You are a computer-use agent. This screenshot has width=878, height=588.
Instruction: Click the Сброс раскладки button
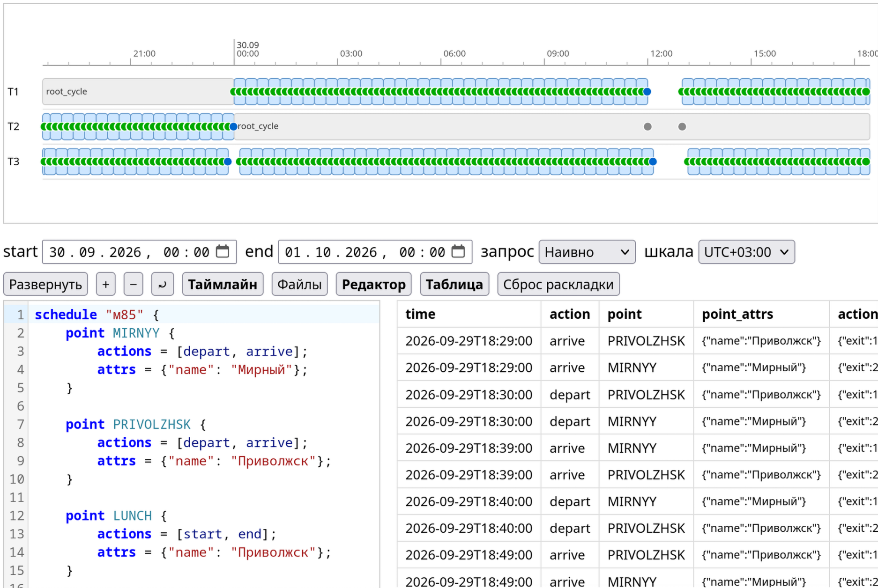click(558, 284)
